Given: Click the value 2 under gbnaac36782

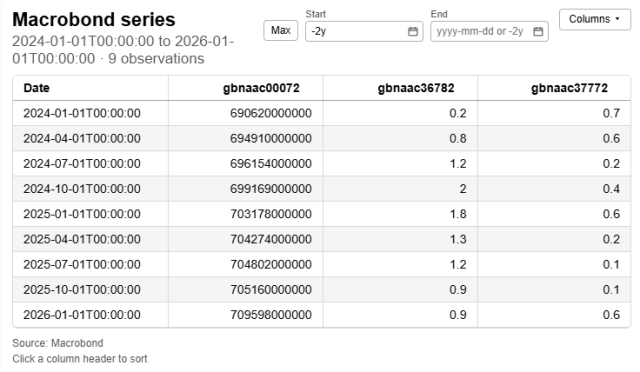Looking at the screenshot, I should click(x=462, y=189).
